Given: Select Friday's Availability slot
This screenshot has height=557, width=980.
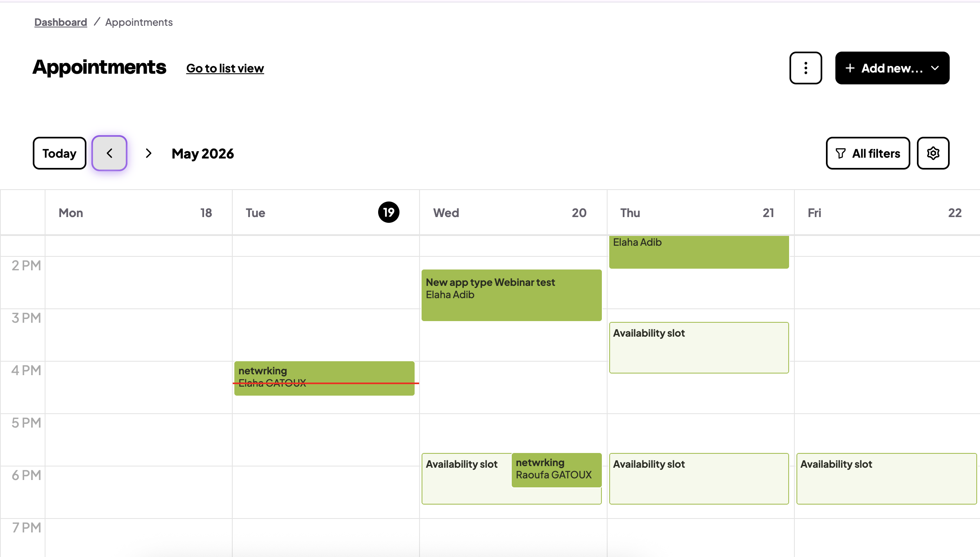Looking at the screenshot, I should [x=887, y=479].
